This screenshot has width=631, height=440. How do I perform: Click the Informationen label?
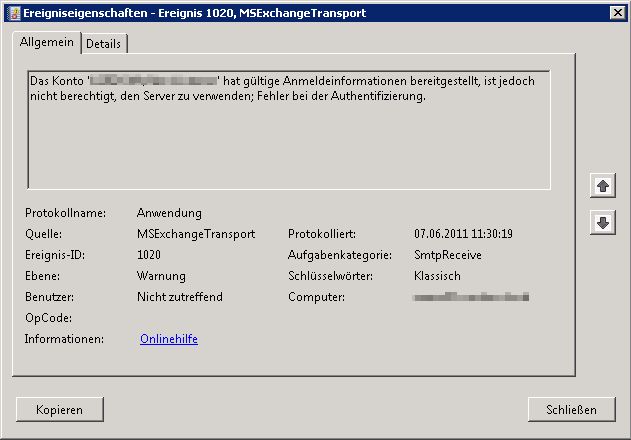point(64,339)
